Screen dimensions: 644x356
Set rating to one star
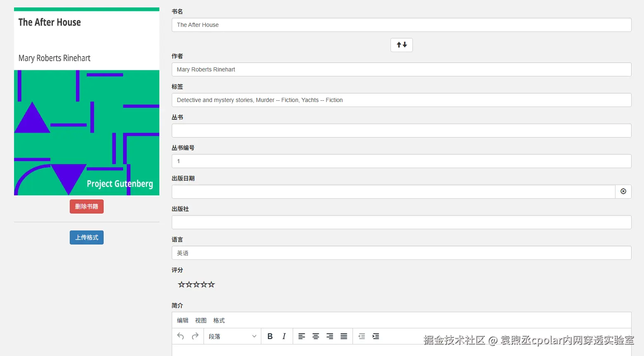182,285
